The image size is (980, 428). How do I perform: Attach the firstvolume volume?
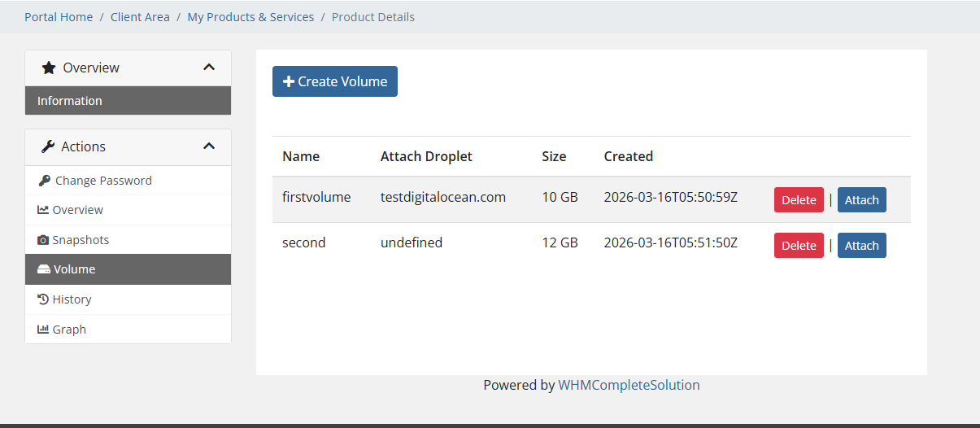pos(861,200)
